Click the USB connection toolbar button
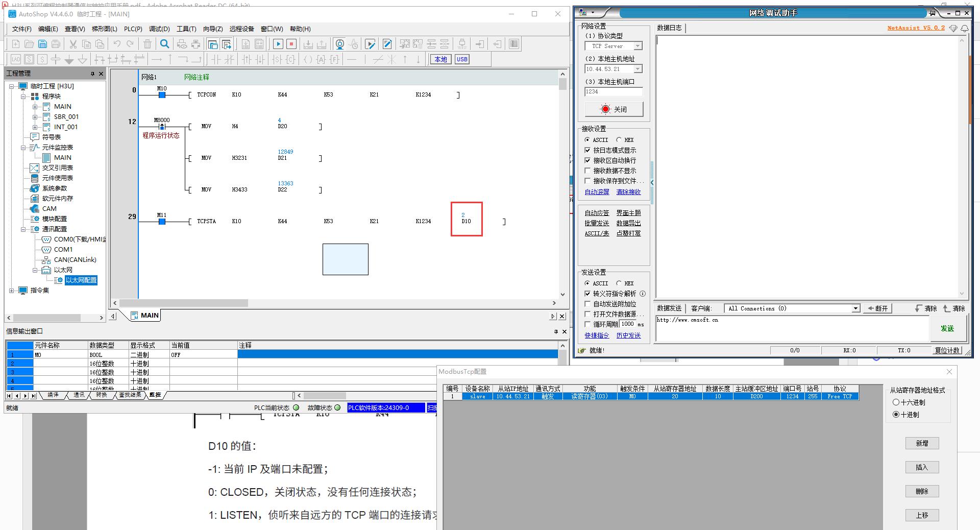The image size is (980, 530). 462,59
